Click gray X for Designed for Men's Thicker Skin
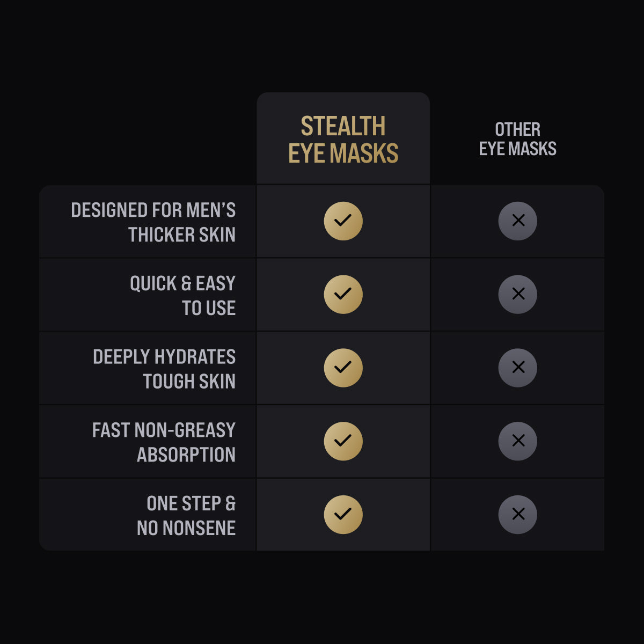644x644 pixels. click(518, 221)
